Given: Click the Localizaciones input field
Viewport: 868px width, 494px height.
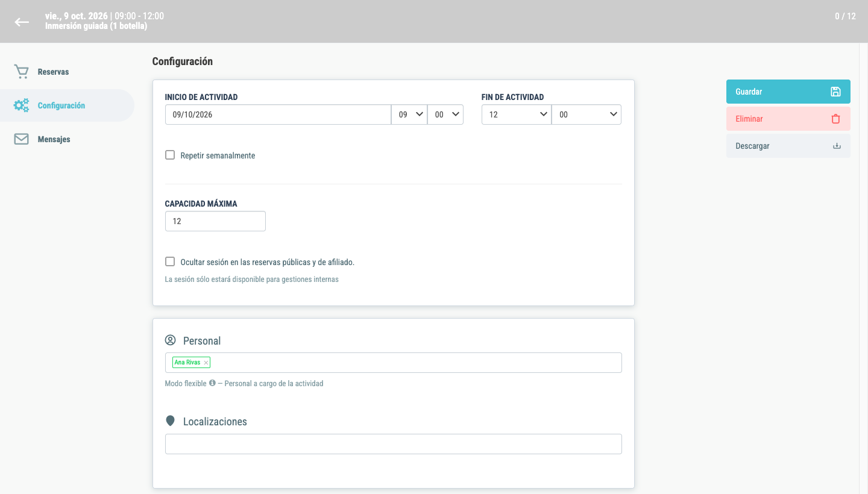Looking at the screenshot, I should [394, 444].
